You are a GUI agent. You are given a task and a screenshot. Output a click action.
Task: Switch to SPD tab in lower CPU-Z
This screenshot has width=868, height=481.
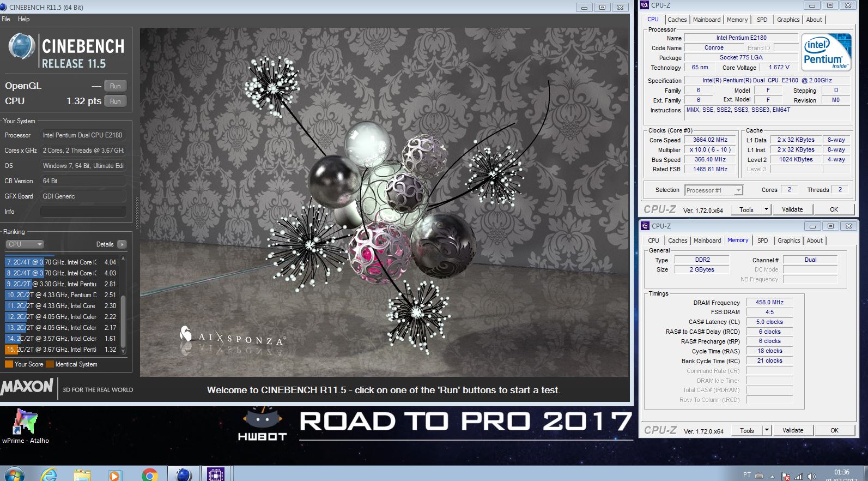(x=763, y=240)
